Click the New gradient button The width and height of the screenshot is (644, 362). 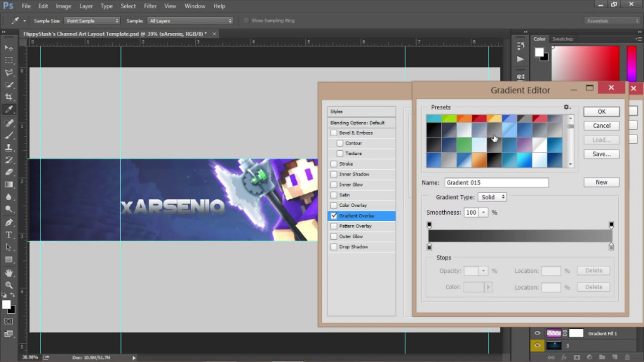602,183
